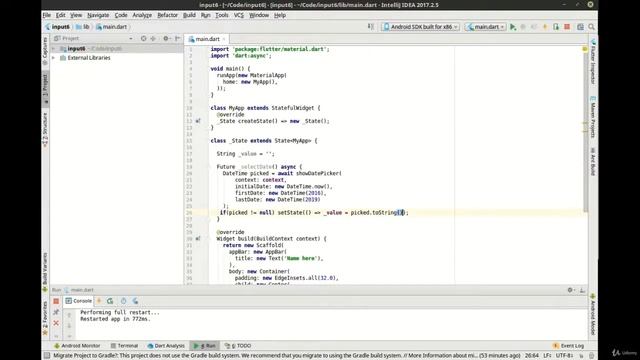Click the red Stop button in top toolbar

[567, 27]
